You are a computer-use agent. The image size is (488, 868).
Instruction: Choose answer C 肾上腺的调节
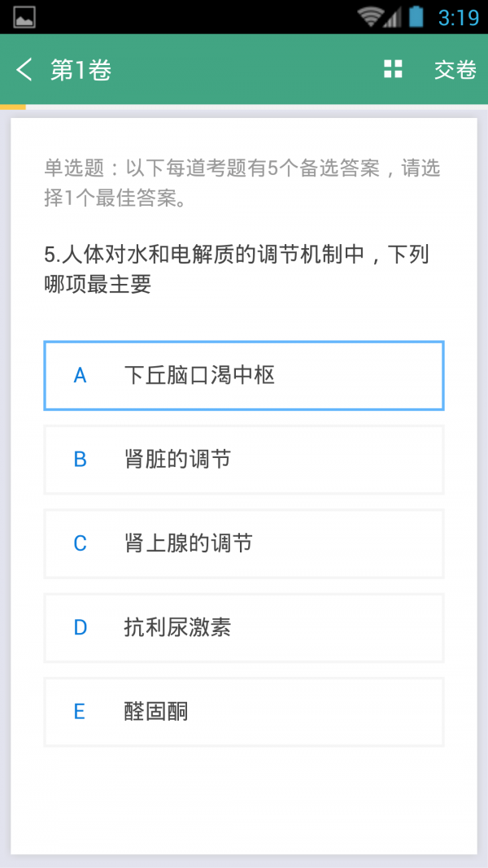(x=243, y=543)
